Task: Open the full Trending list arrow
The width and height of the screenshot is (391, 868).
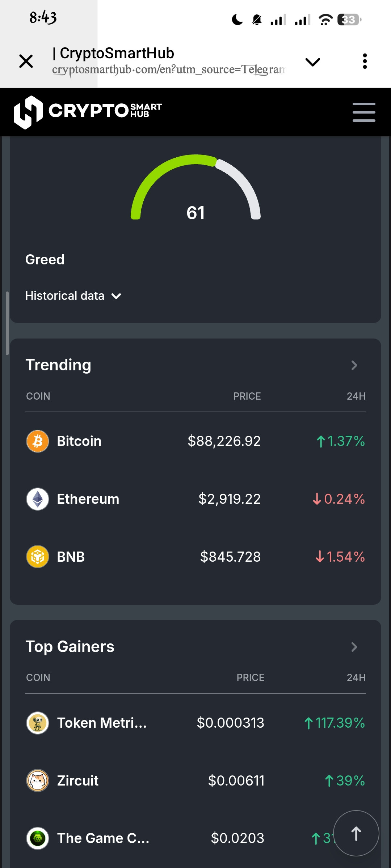Action: pos(354,365)
